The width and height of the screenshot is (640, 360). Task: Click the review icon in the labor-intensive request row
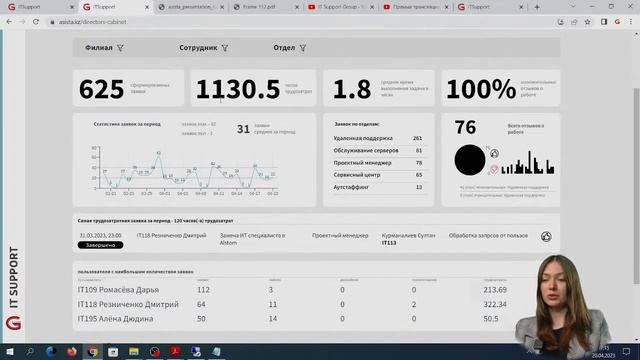[546, 236]
